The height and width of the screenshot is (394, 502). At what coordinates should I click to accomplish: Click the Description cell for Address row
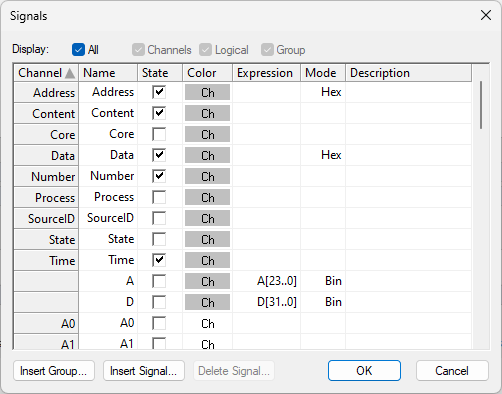coord(409,92)
